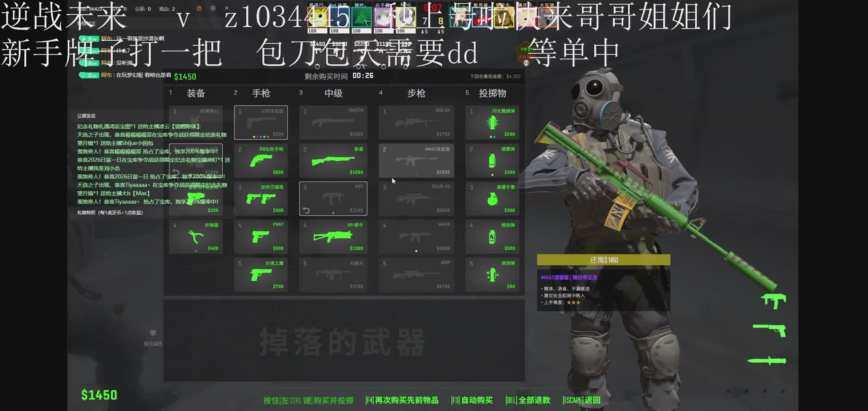The image size is (868, 411).
Task: Buy the R8 revolver pistol
Action: [x=261, y=161]
